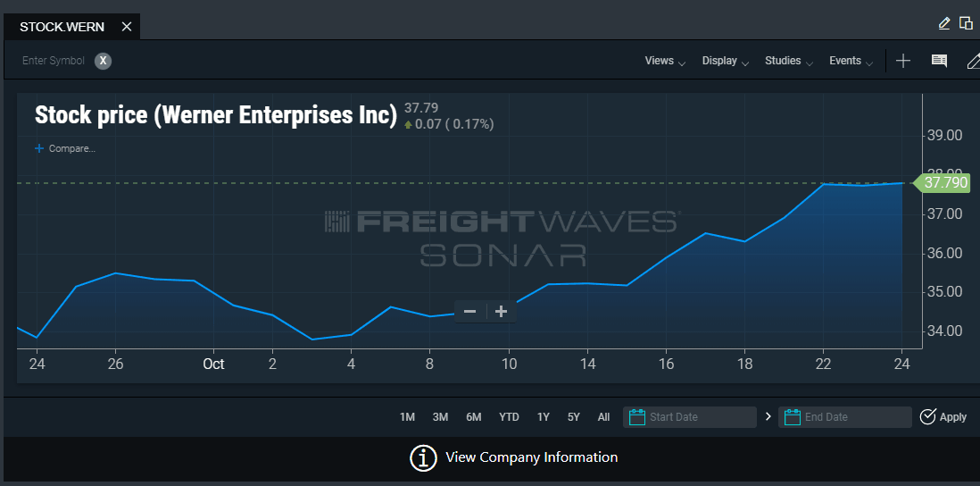980x486 pixels.
Task: Click the Stock price chart title
Action: pyautogui.click(x=216, y=116)
